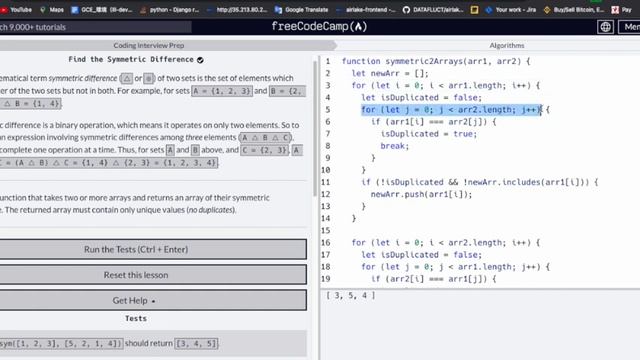
Task: Click the 'Find the Symmetric Difference' title
Action: click(x=131, y=60)
